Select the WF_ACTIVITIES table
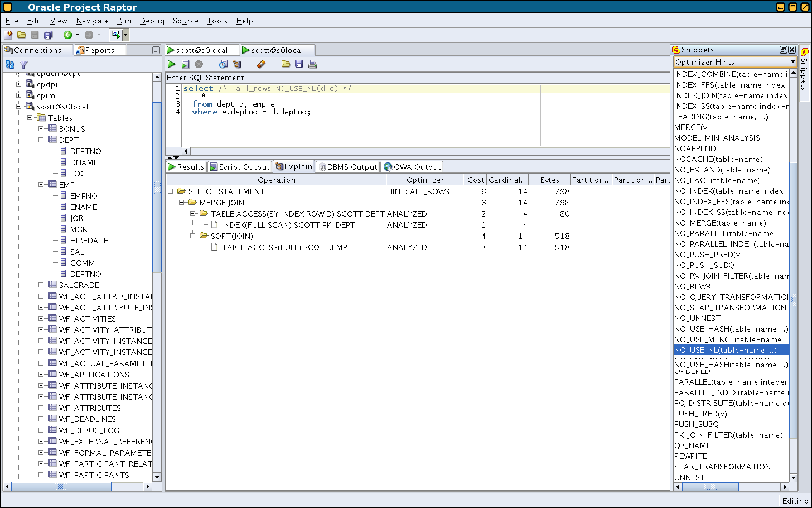The image size is (812, 508). tap(88, 319)
